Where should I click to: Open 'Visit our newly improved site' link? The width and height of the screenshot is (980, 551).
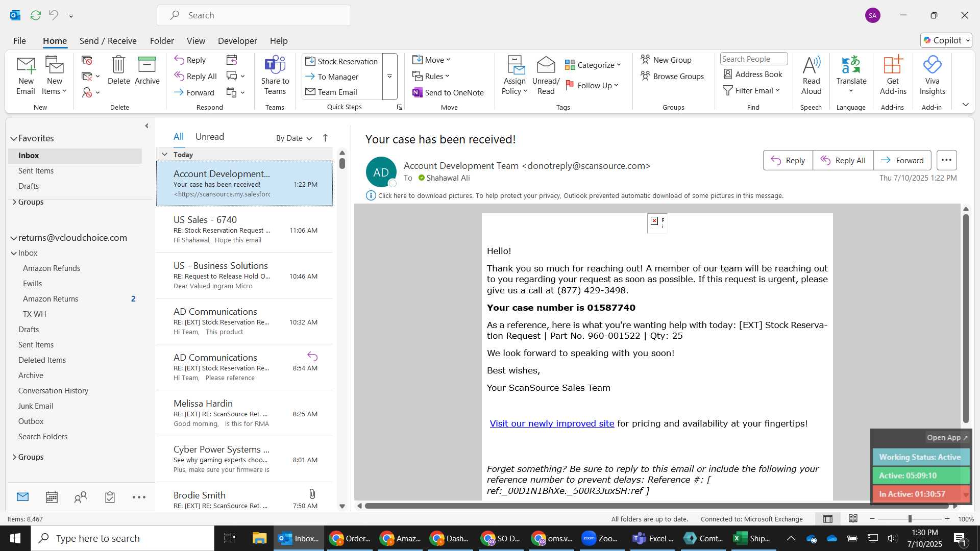click(552, 423)
